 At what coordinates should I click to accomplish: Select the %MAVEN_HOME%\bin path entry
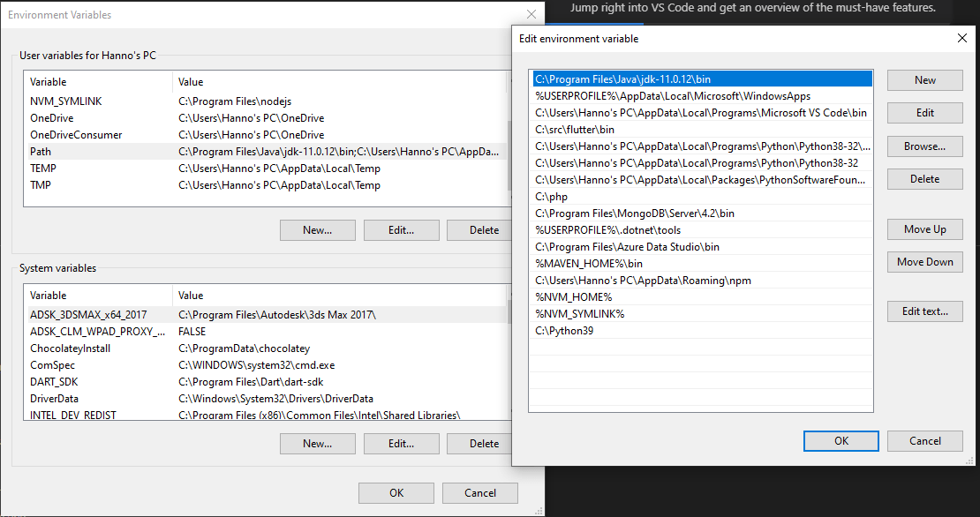click(x=618, y=263)
